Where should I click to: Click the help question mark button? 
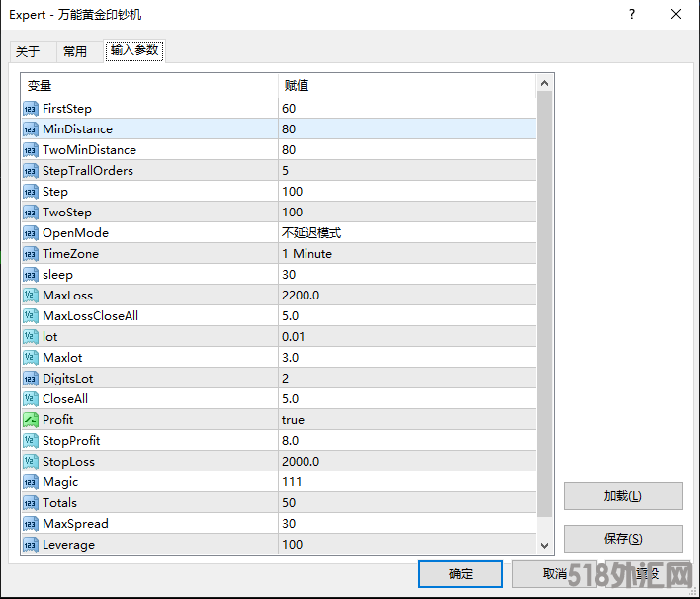coord(631,14)
